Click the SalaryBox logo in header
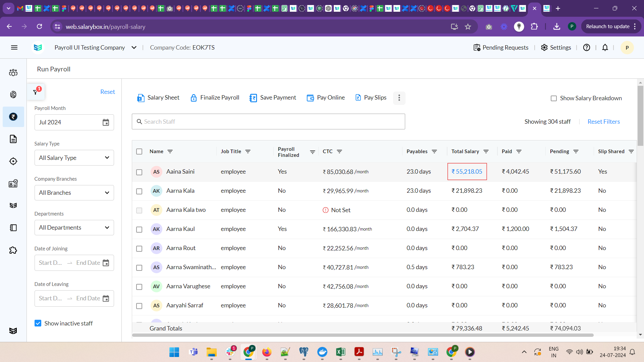Viewport: 644px width, 362px height. click(x=38, y=48)
